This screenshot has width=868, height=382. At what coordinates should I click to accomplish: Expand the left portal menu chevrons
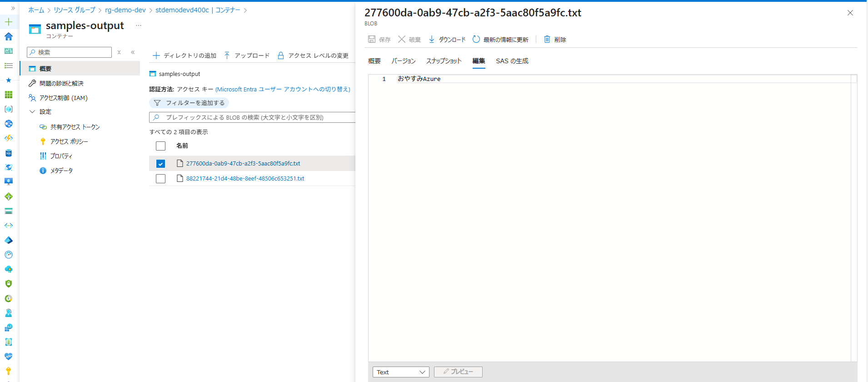[13, 8]
